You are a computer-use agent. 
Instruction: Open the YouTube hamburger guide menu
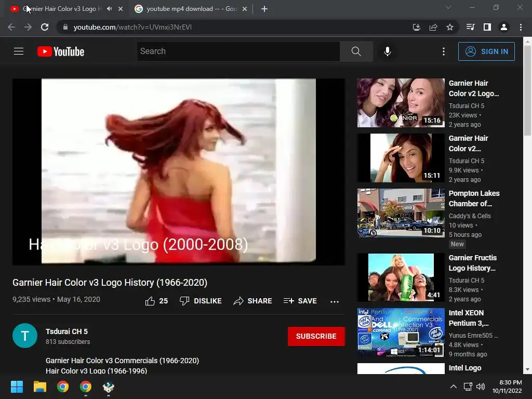coord(19,51)
